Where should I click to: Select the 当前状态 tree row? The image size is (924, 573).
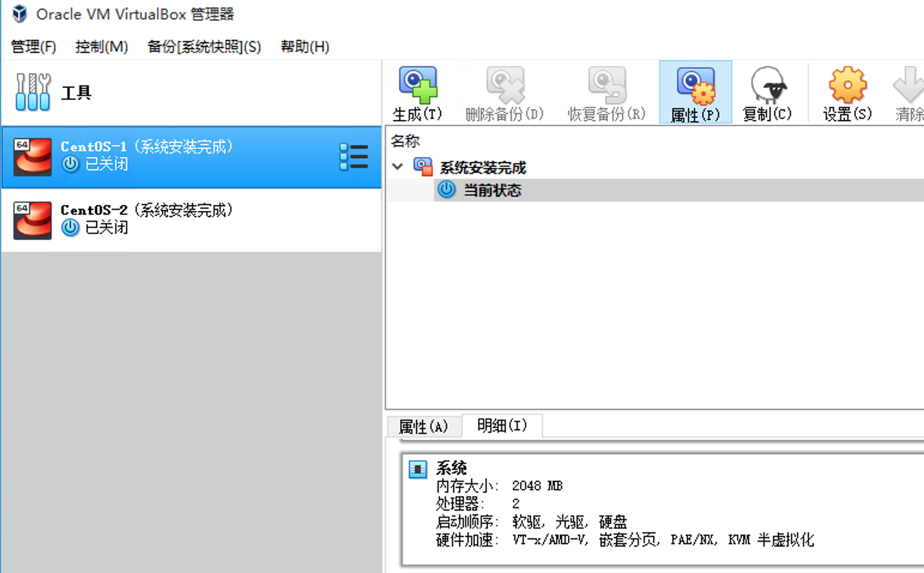point(678,190)
